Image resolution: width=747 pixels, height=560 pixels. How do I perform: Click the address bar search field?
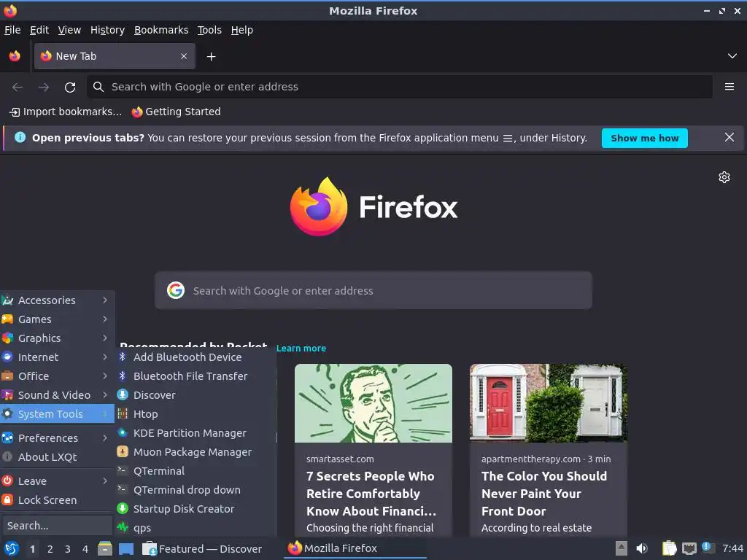[x=400, y=87]
